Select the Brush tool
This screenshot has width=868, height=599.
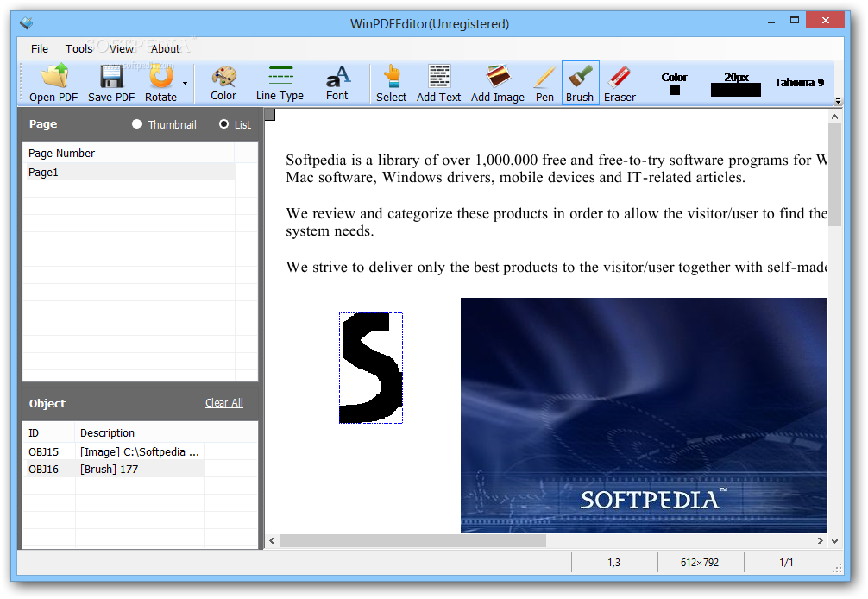click(x=580, y=83)
